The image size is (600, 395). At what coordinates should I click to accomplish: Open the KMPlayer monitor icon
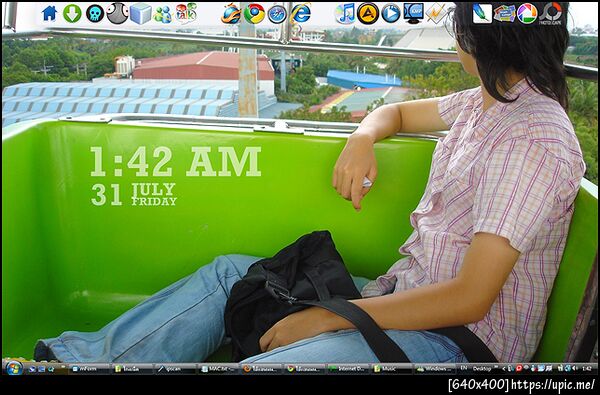click(414, 13)
